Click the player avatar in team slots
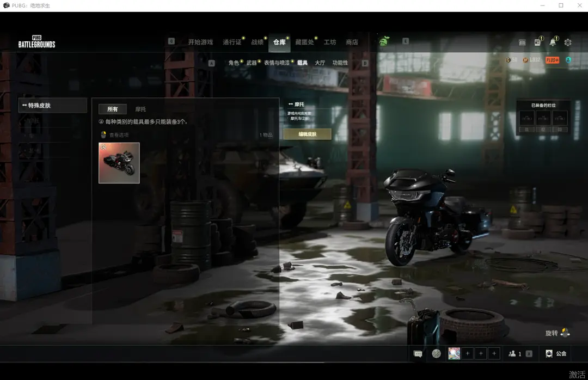The height and width of the screenshot is (380, 588). (454, 353)
